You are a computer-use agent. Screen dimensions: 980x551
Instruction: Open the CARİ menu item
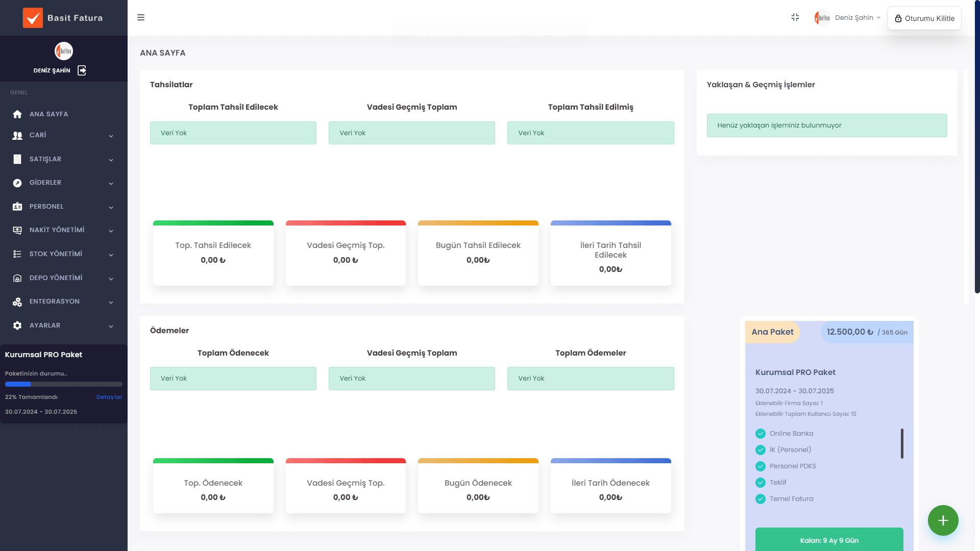[64, 135]
